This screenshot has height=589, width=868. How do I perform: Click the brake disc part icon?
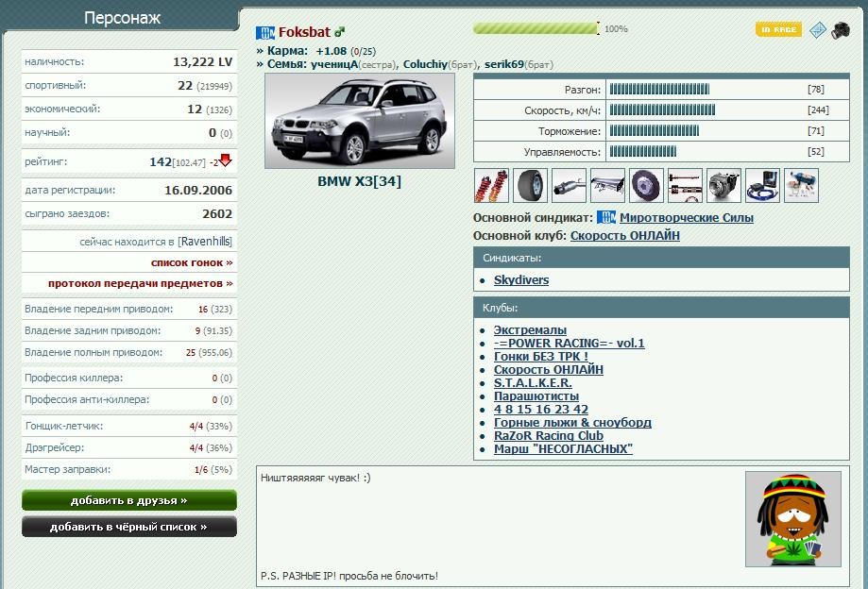click(647, 185)
